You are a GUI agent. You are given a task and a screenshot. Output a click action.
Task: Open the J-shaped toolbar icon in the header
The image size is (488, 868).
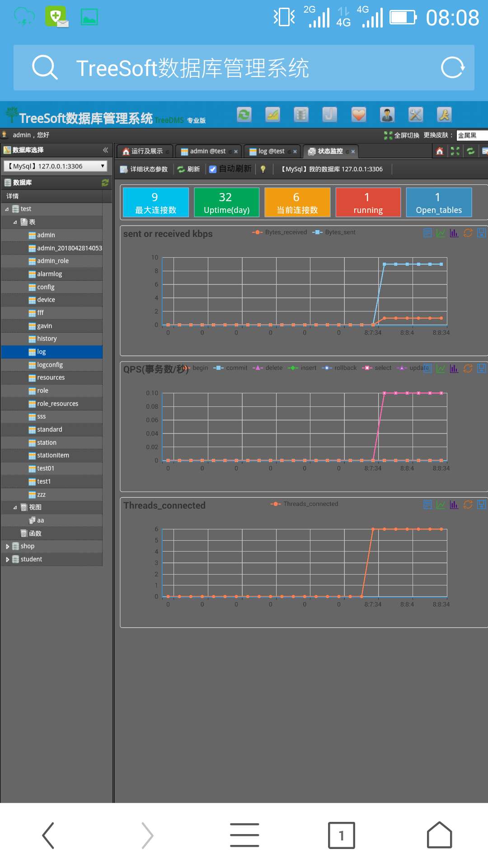tap(330, 115)
